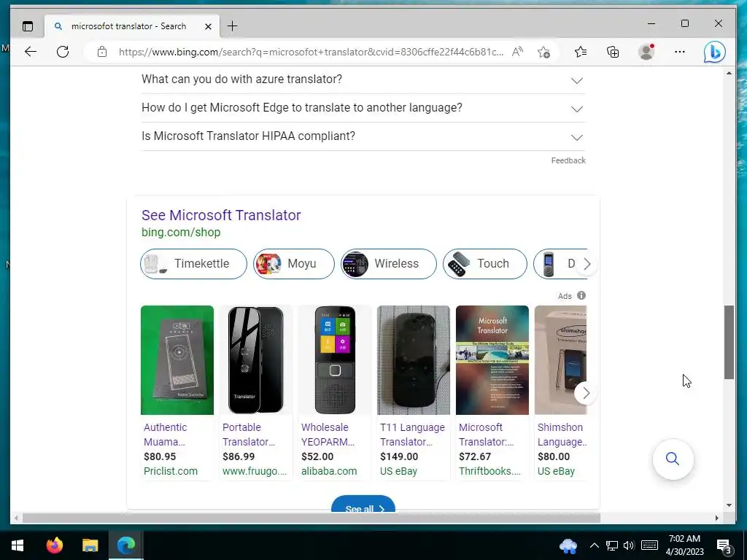Viewport: 747px width, 560px height.
Task: Filter by the Moyu chip
Action: click(x=293, y=264)
